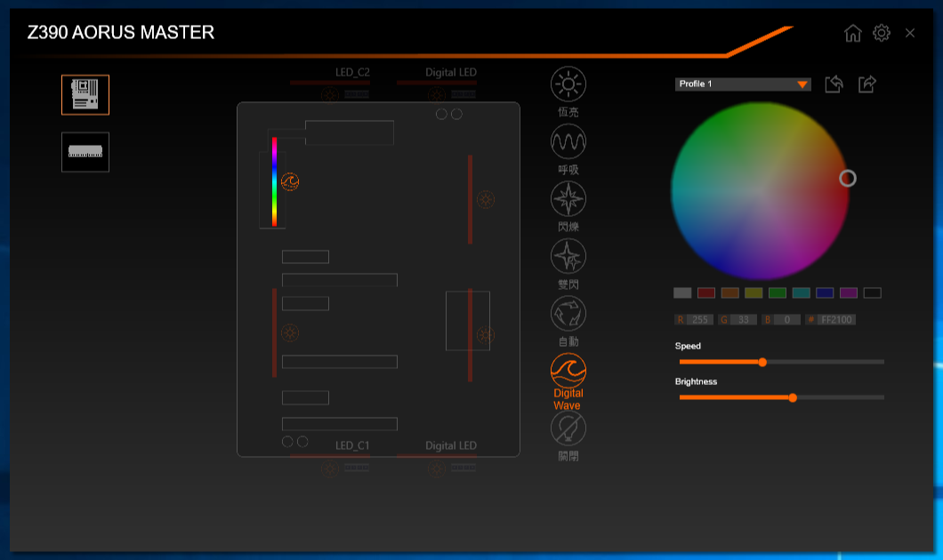Click the export profile icon
Screen dimensions: 943x560
(867, 84)
